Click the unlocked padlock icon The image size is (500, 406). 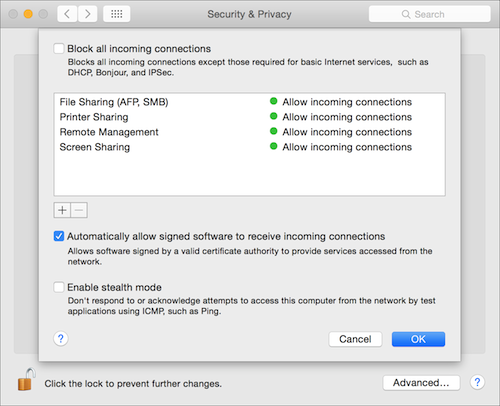[26, 379]
